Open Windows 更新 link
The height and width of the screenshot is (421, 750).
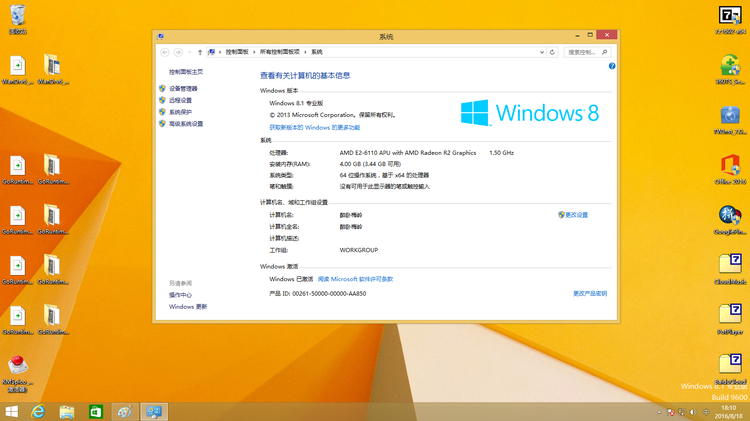[x=188, y=307]
